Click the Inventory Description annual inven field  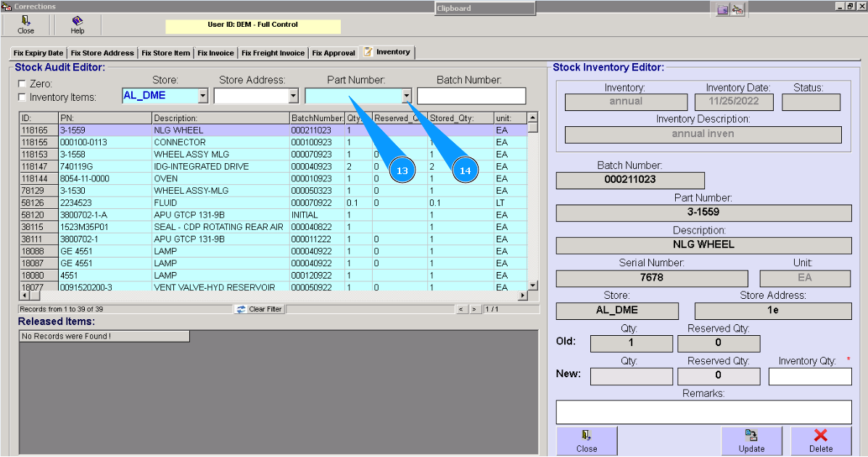703,135
